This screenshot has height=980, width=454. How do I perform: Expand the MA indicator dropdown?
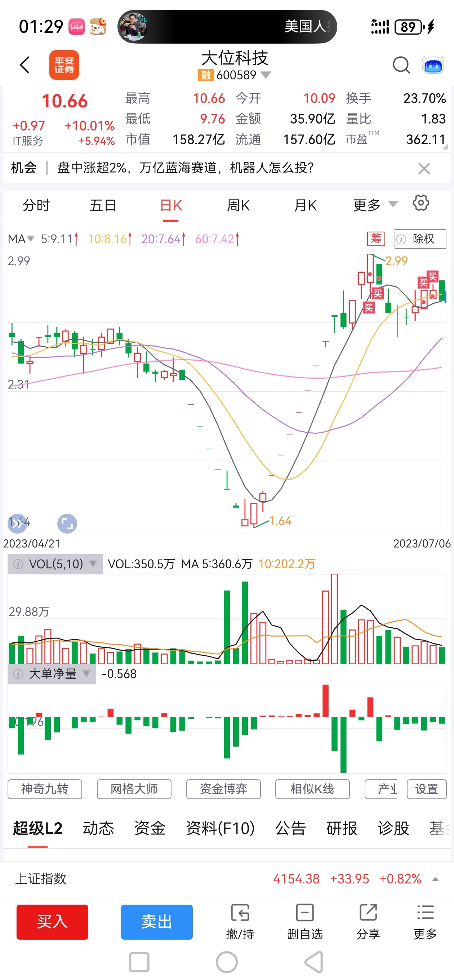[x=21, y=239]
